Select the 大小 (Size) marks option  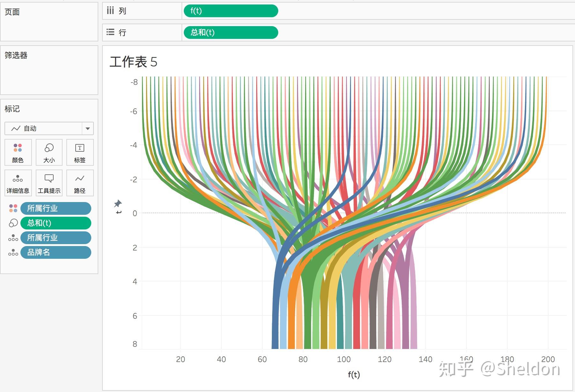(49, 152)
